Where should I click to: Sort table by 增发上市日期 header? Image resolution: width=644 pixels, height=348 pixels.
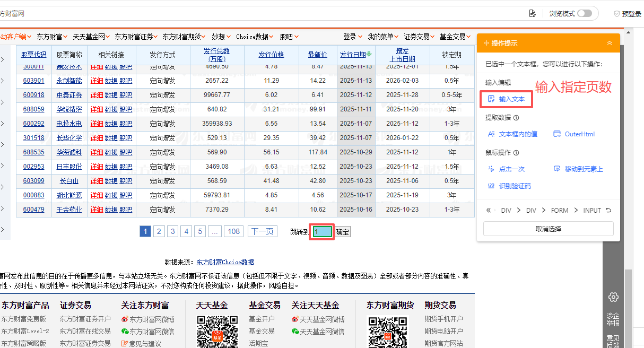pyautogui.click(x=403, y=55)
